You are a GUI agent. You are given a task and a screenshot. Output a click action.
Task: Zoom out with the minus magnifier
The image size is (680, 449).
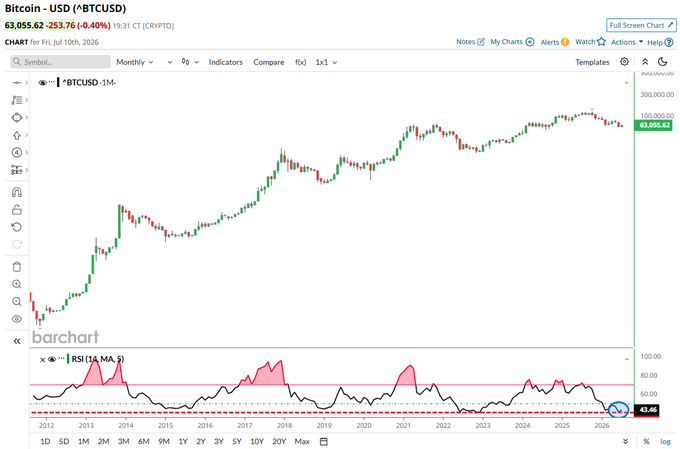16,302
